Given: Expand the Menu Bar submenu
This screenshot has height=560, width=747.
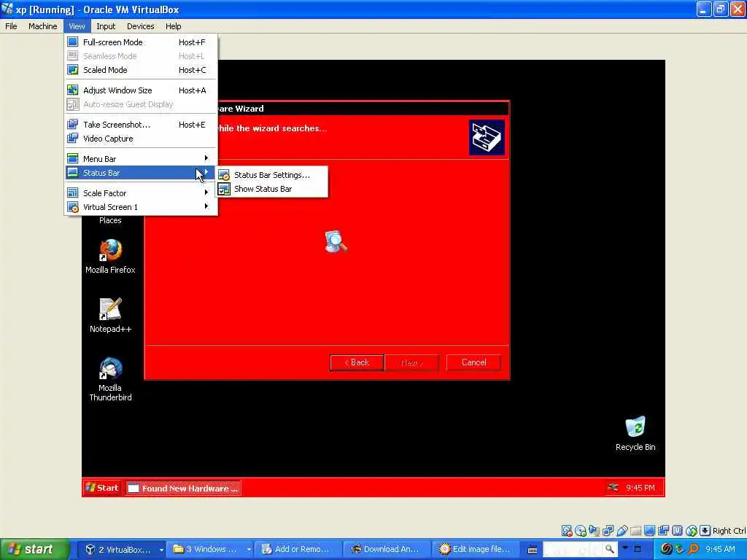Looking at the screenshot, I should 141,159.
